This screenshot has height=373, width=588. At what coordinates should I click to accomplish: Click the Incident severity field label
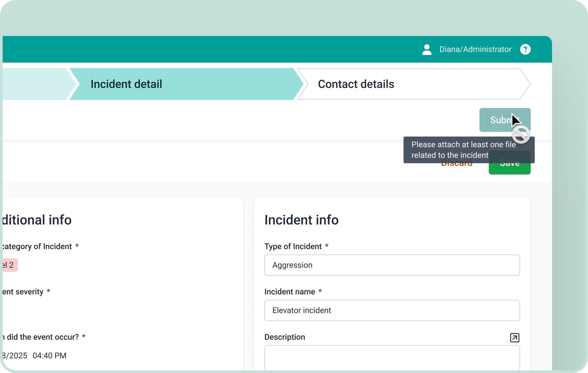click(23, 292)
